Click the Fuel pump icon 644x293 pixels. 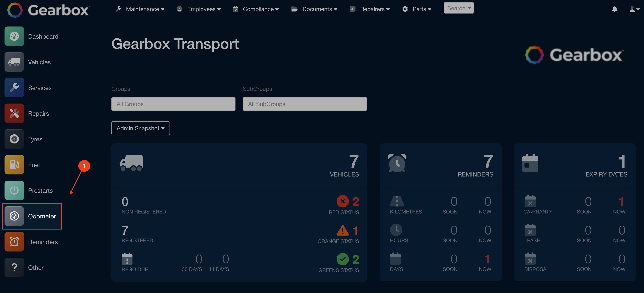click(14, 165)
